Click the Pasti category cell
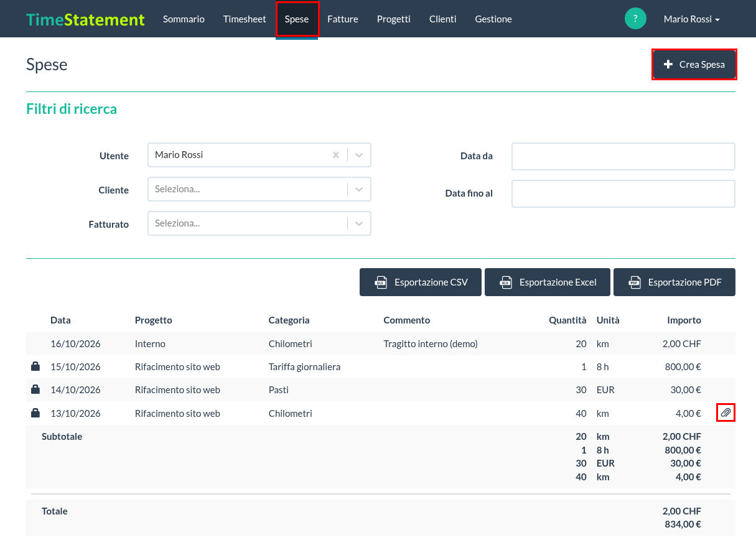This screenshot has width=756, height=540. (279, 389)
